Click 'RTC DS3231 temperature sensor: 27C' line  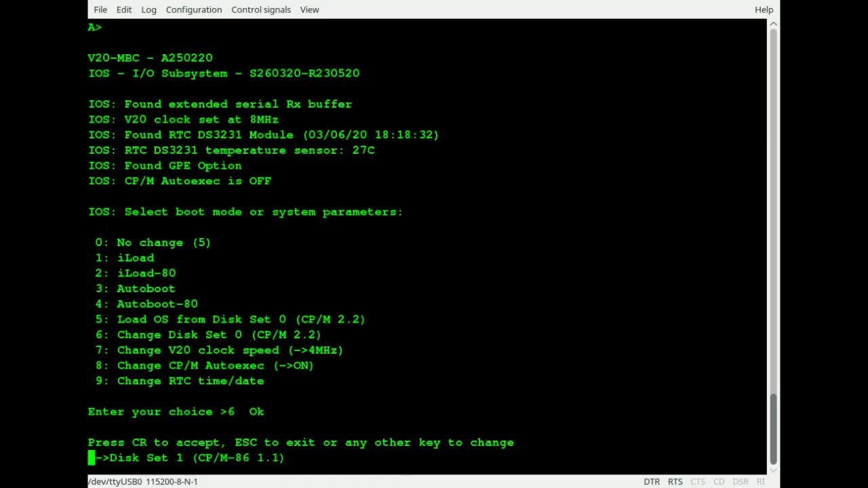click(x=231, y=150)
